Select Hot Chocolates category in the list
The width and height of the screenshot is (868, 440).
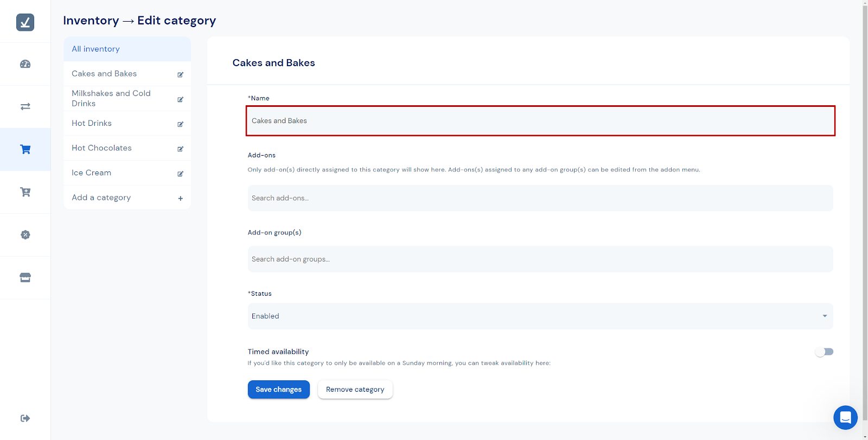[x=102, y=148]
